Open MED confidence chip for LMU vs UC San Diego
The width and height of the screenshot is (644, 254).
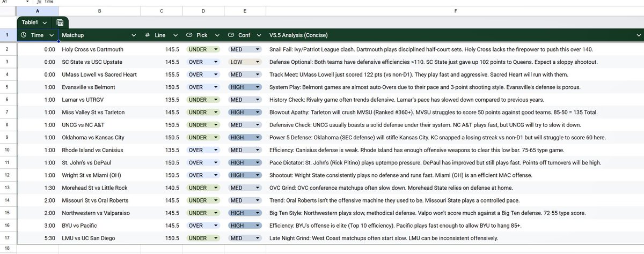click(x=245, y=238)
